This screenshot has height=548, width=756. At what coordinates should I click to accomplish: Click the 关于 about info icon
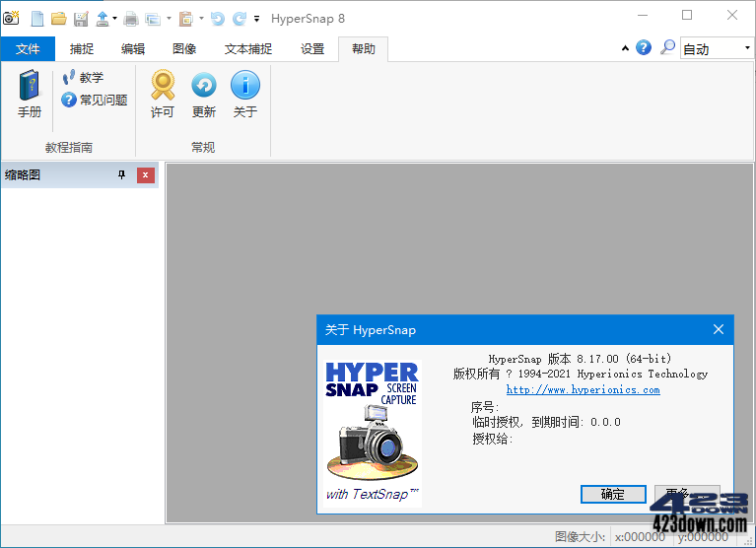245,94
